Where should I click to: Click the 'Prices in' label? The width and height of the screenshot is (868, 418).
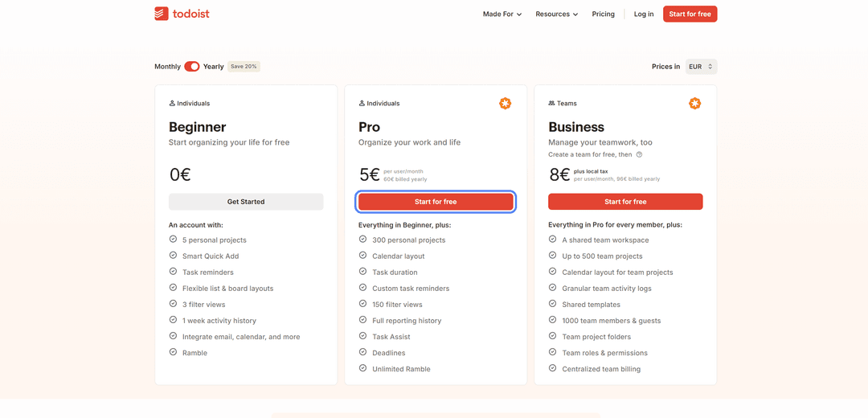(x=666, y=67)
